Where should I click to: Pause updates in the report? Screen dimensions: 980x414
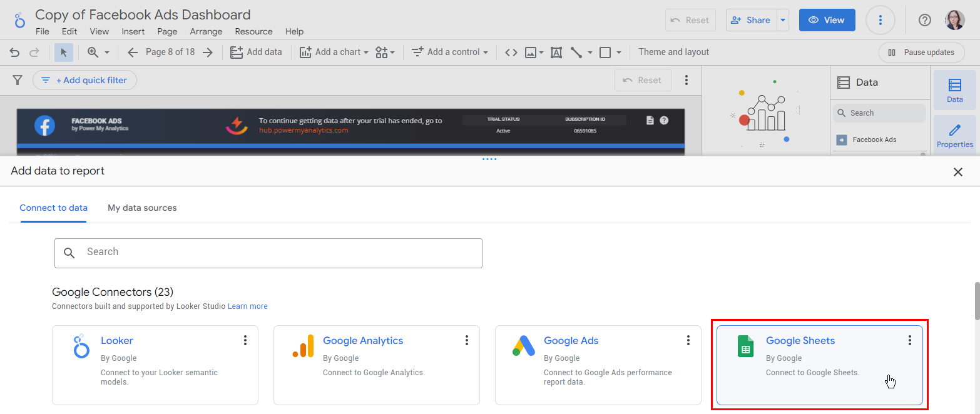tap(922, 53)
